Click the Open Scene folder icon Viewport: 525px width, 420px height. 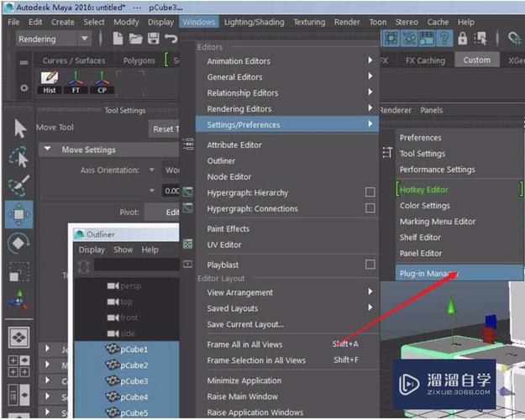click(135, 39)
